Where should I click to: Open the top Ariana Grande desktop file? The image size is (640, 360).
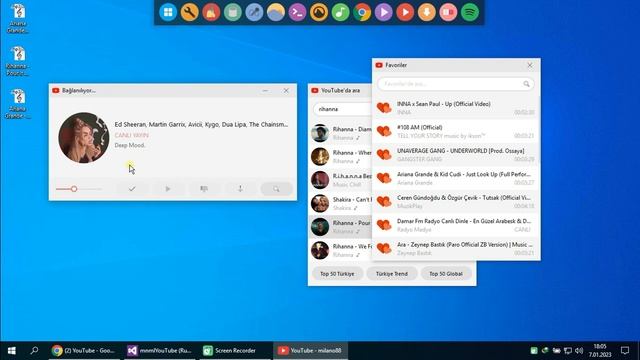(18, 18)
